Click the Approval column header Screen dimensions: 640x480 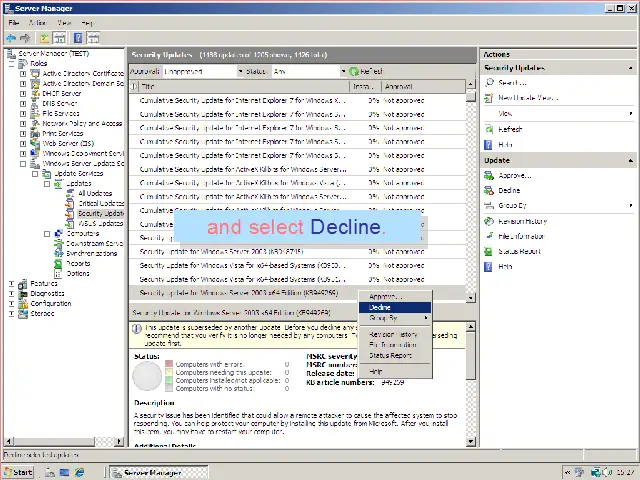point(423,87)
